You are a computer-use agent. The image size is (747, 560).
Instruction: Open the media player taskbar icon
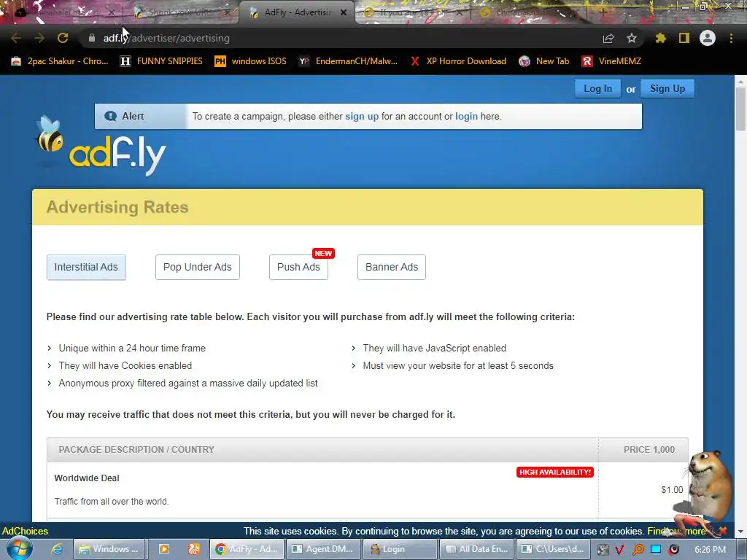click(x=163, y=549)
